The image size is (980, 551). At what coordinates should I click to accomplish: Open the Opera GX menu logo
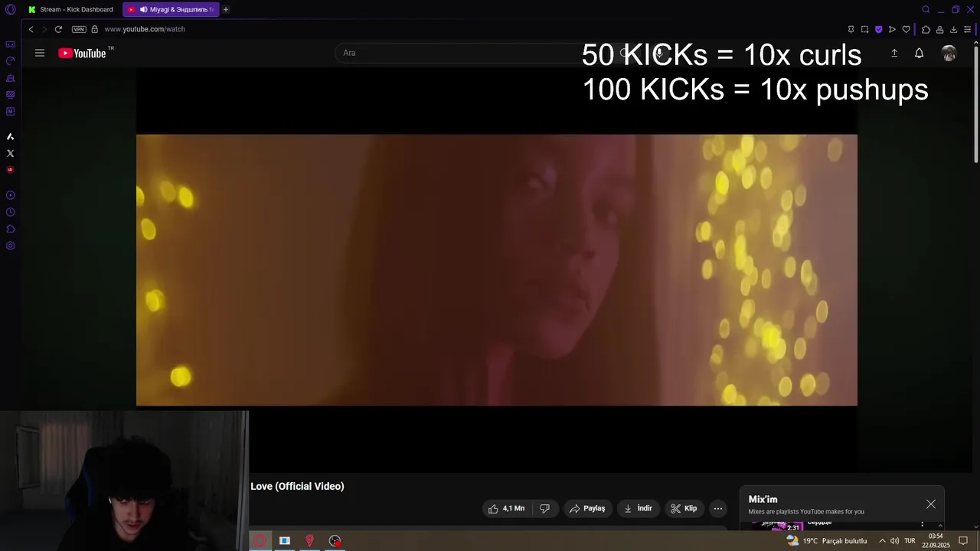pos(10,10)
